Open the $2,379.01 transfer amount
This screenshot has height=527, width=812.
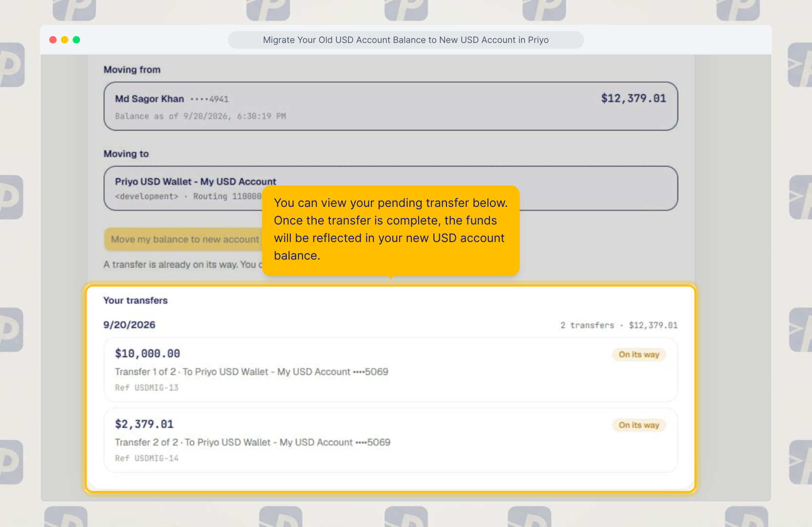tap(144, 425)
